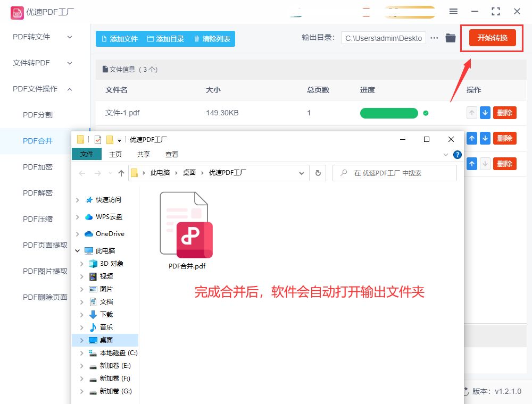The height and width of the screenshot is (404, 532).
Task: Open 主页 tab in Explorer ribbon
Action: pos(115,155)
